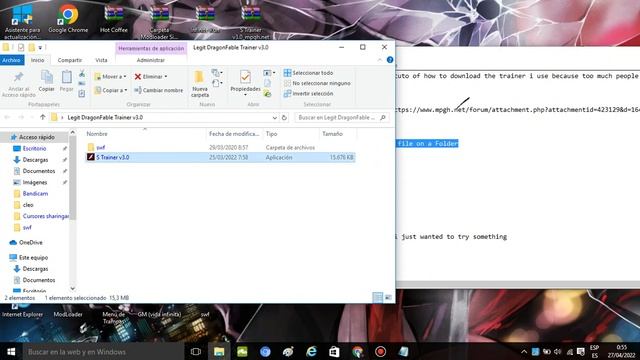Open Propiedades with the checkmark icon
The image size is (640, 360).
(245, 83)
